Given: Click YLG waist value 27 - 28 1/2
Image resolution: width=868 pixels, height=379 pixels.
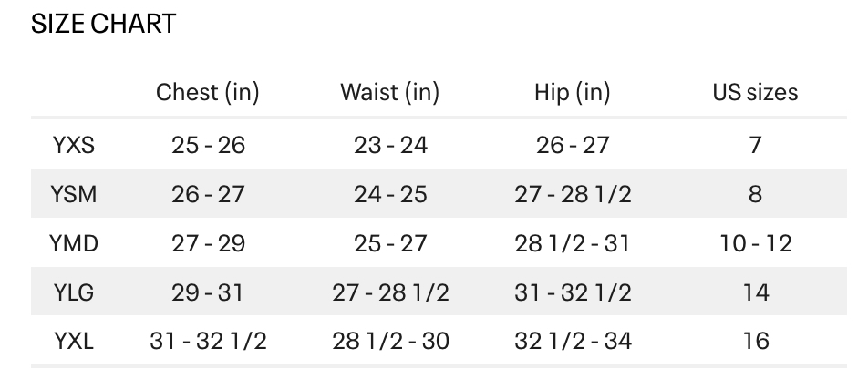Looking at the screenshot, I should [390, 292].
